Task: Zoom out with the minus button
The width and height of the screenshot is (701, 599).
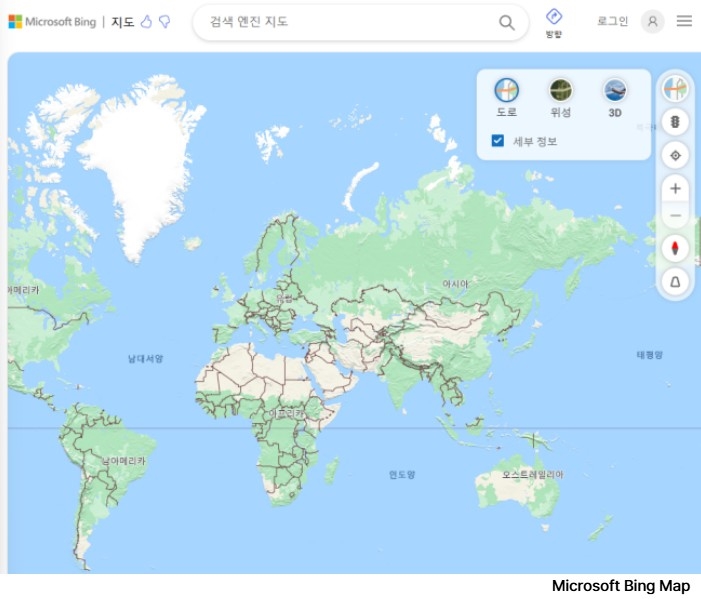Action: [676, 215]
